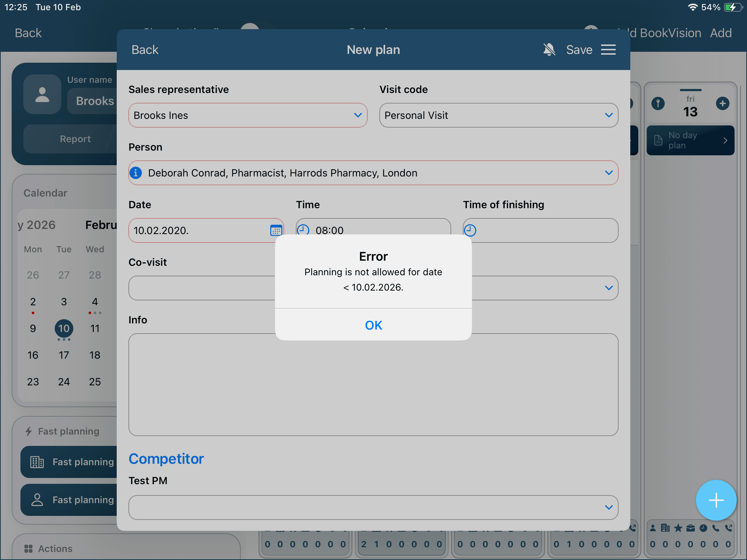Image resolution: width=747 pixels, height=560 pixels.
Task: Open the Visit code Personal Visit dropdown
Action: 608,115
